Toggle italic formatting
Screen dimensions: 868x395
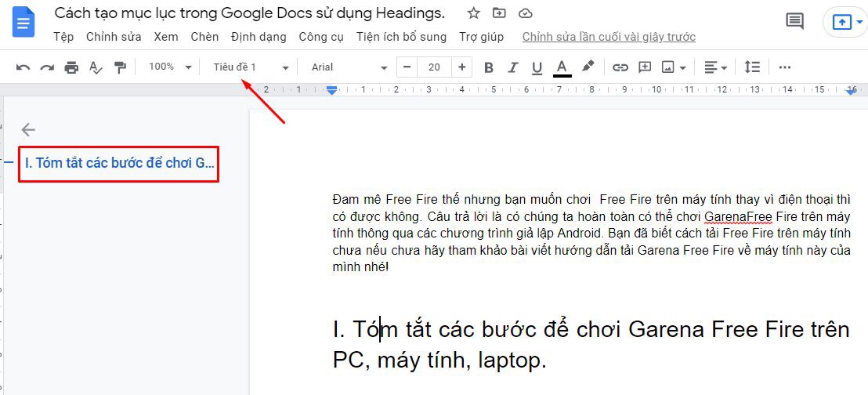pyautogui.click(x=512, y=67)
